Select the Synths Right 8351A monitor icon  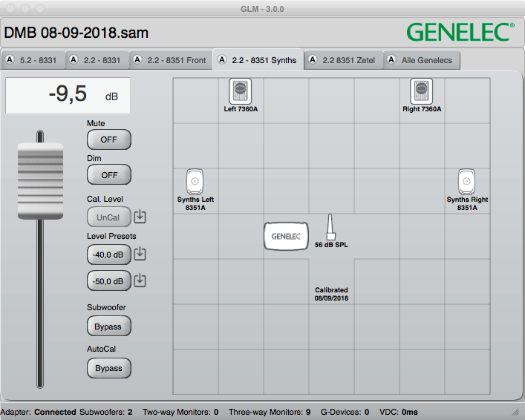tap(466, 182)
